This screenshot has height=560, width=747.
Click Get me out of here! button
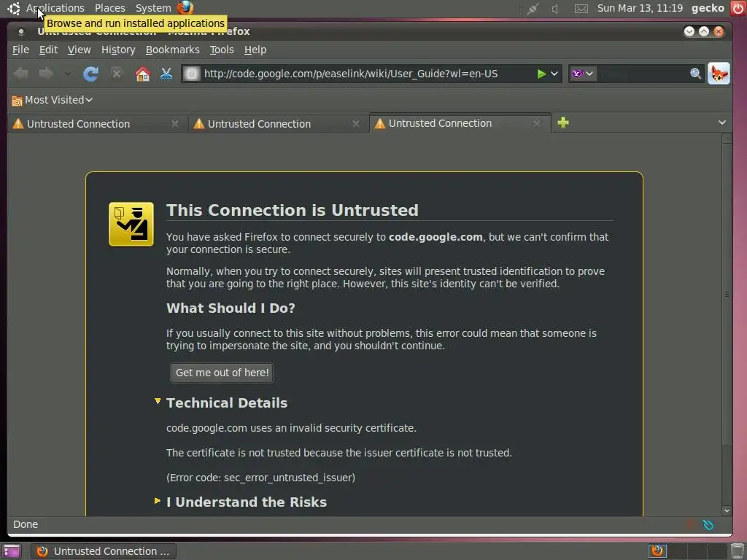tap(222, 373)
